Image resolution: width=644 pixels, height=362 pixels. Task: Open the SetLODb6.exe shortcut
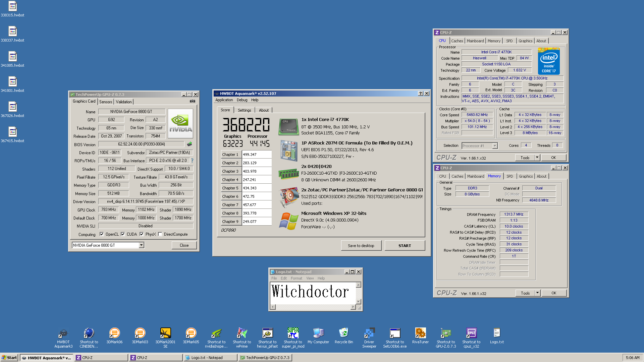pos(395,338)
